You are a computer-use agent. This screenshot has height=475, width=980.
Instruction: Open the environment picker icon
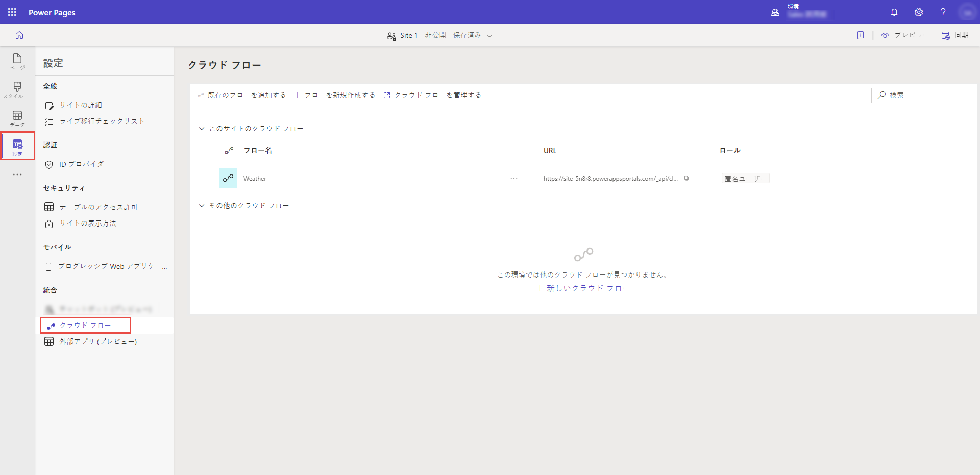(775, 12)
